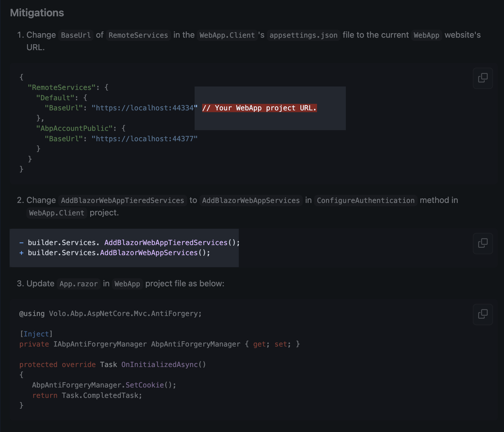Click AddBlazorWebAppServices inline code in step 2 text

[x=251, y=201]
